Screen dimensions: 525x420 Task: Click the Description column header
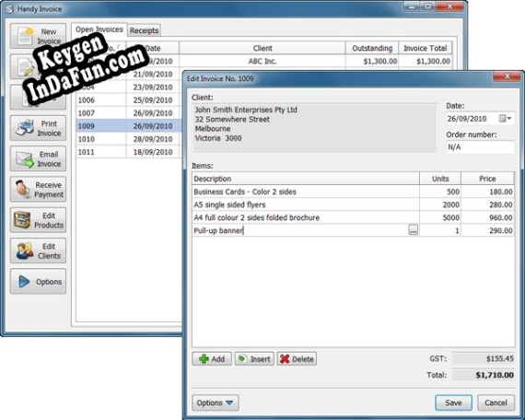[x=306, y=179]
